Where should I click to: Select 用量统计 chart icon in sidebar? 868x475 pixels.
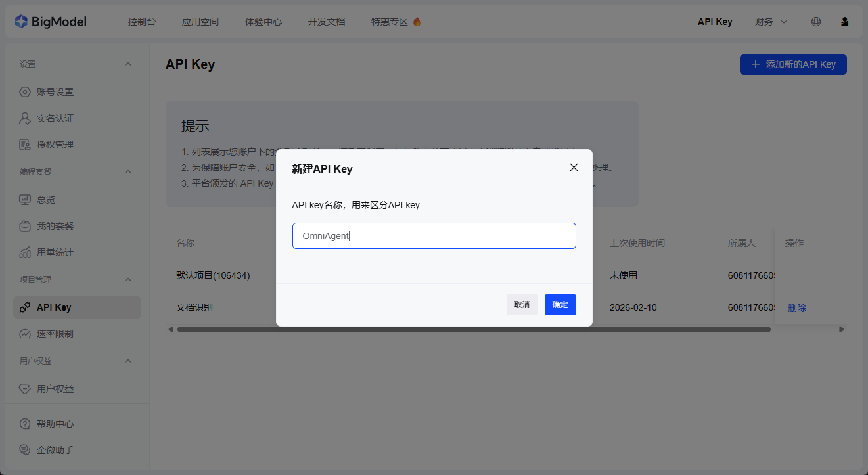(x=25, y=252)
